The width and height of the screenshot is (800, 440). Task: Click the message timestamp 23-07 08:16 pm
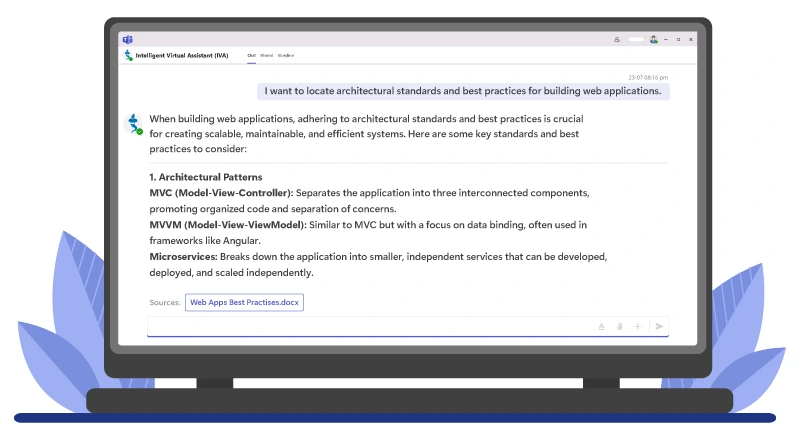(x=648, y=77)
